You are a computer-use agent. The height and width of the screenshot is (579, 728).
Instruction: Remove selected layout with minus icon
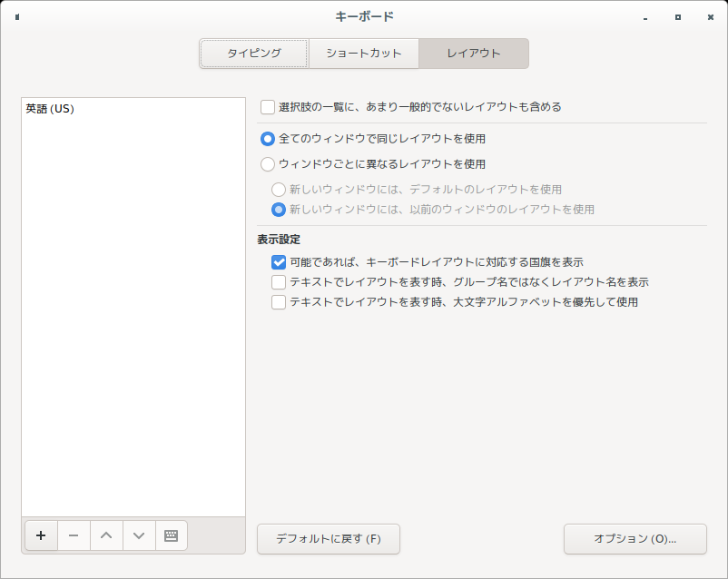[74, 535]
